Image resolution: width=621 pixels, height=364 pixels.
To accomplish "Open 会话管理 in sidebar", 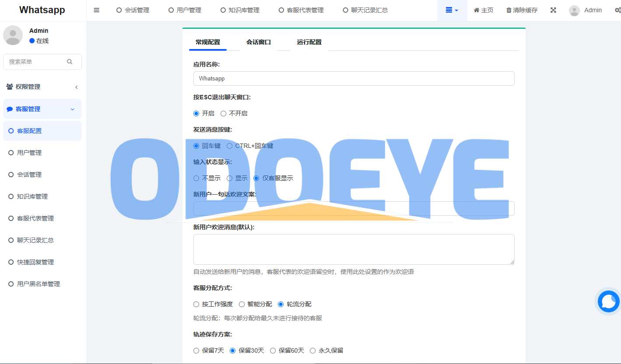I will 42,175.
